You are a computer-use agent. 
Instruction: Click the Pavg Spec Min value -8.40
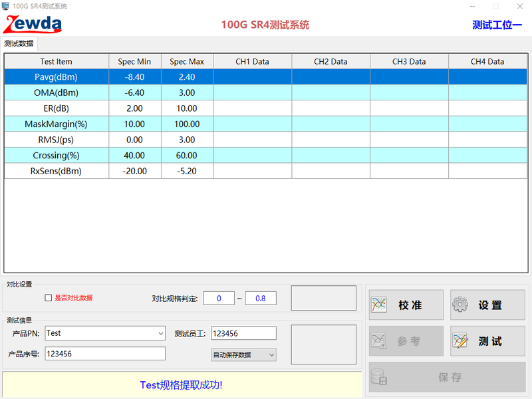tap(135, 77)
